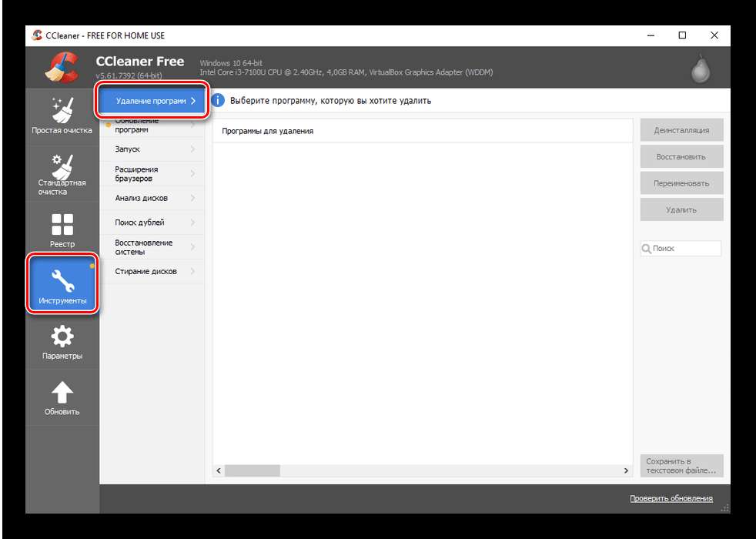Click the chevron next to Стирание дисков

point(193,272)
